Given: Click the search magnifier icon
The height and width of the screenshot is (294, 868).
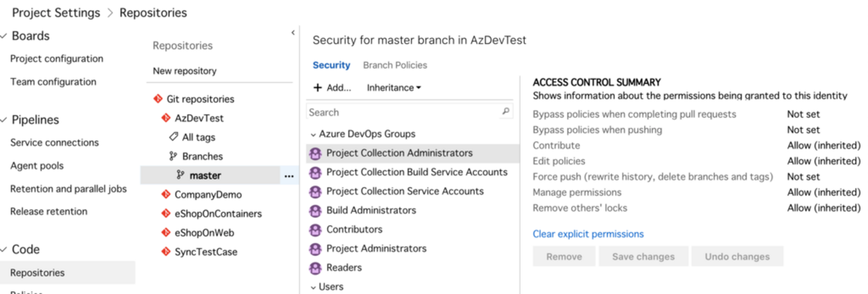Looking at the screenshot, I should pos(506,112).
